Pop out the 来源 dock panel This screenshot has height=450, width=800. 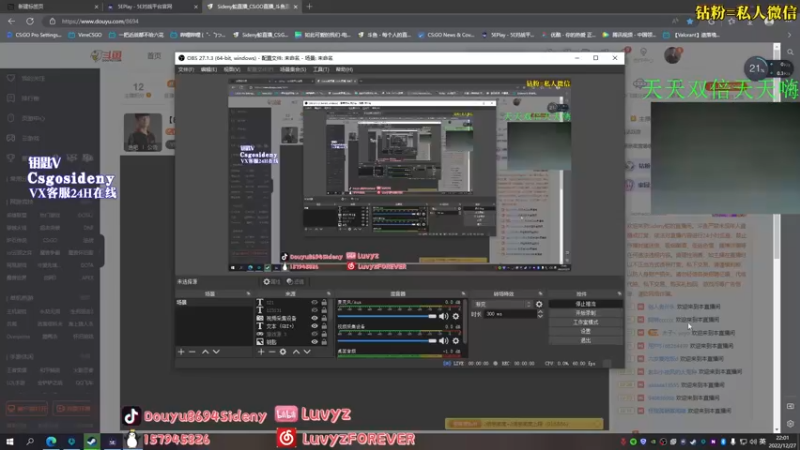click(x=329, y=294)
